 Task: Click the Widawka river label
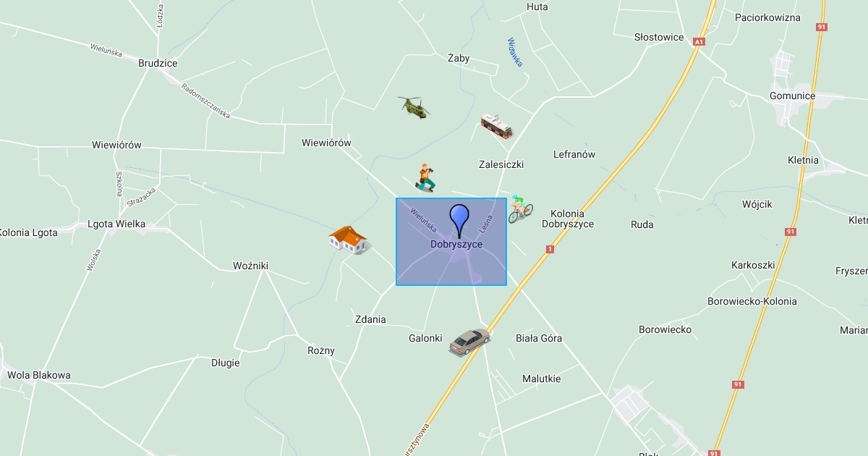click(515, 52)
